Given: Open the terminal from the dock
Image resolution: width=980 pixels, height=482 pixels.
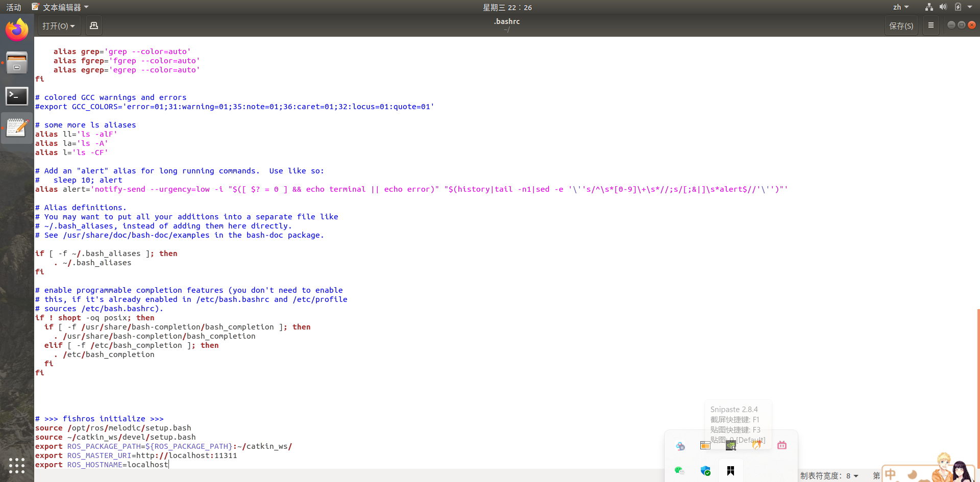Looking at the screenshot, I should pos(17,96).
